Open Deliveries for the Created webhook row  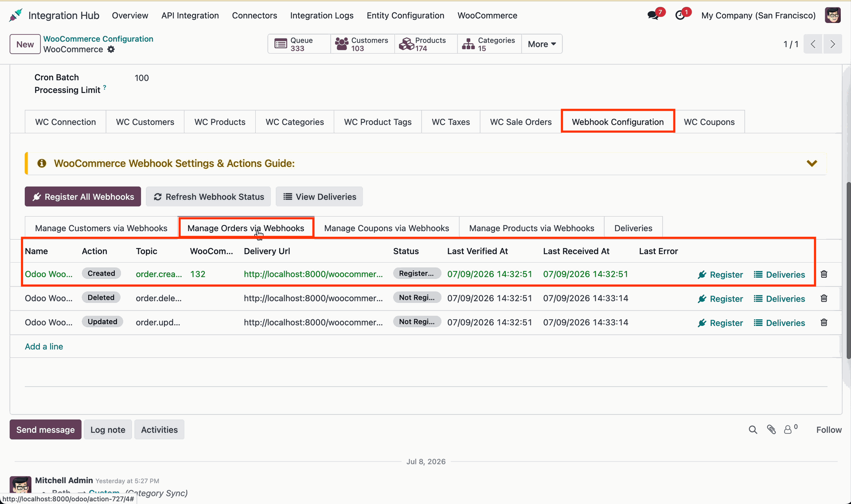779,275
